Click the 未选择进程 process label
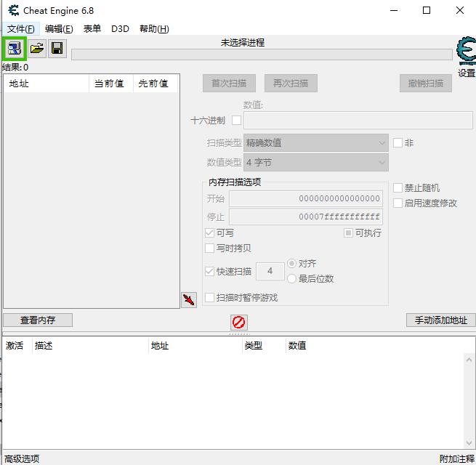The height and width of the screenshot is (465, 476). (x=243, y=42)
